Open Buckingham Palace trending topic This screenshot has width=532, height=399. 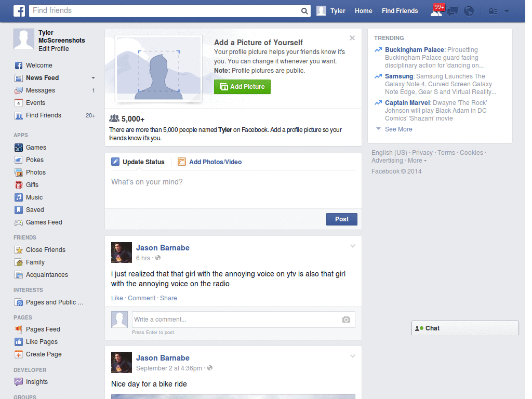pyautogui.click(x=414, y=50)
